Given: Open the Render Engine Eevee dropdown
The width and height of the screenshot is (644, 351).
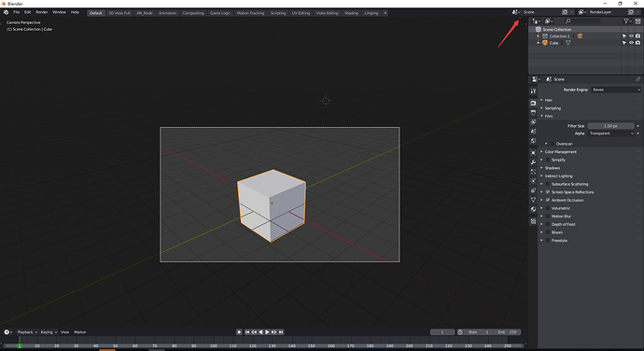Looking at the screenshot, I should [615, 90].
